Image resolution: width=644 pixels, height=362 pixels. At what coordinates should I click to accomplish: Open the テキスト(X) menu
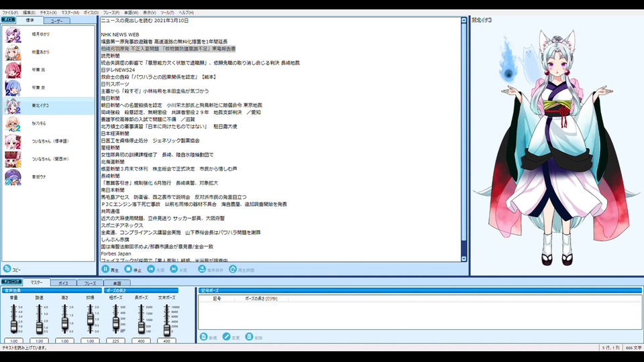48,13
